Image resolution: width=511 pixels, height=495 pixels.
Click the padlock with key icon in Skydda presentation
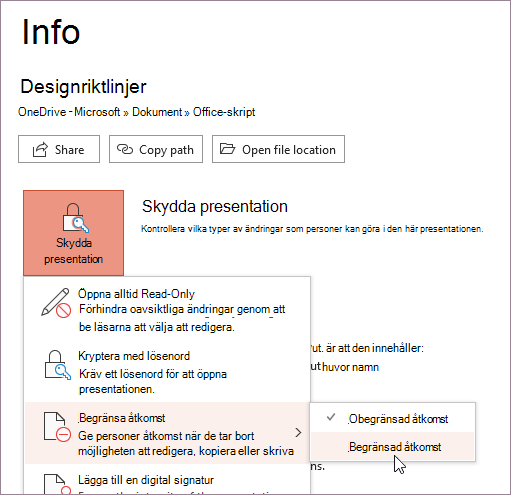click(x=75, y=218)
